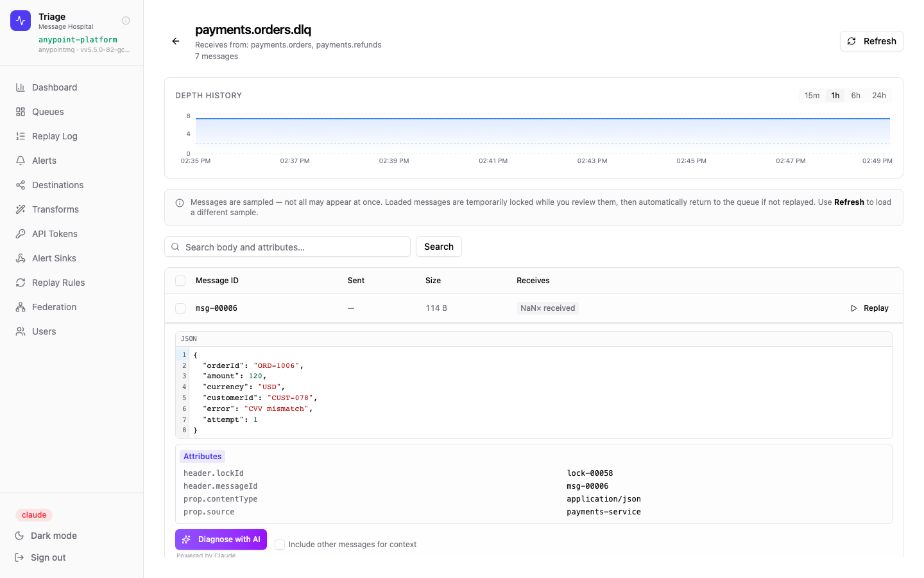924x578 pixels.
Task: Go back with the left arrow icon
Action: 176,41
